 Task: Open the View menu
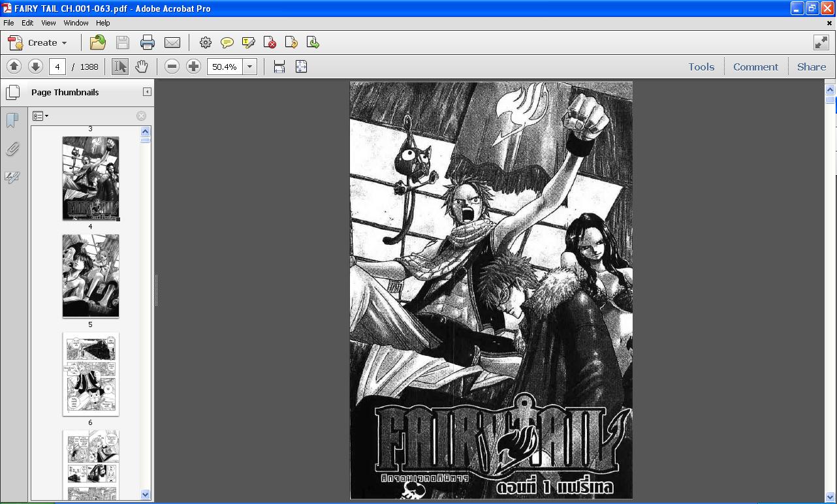tap(48, 22)
